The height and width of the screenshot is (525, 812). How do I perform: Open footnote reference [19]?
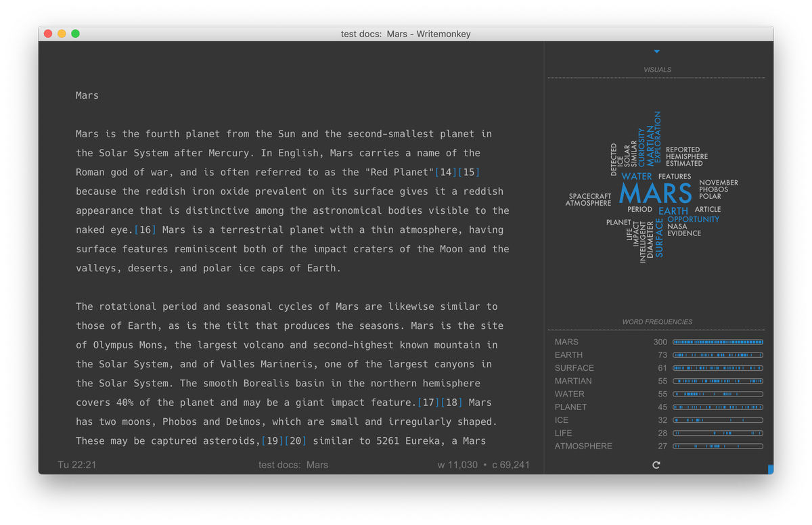coord(273,441)
